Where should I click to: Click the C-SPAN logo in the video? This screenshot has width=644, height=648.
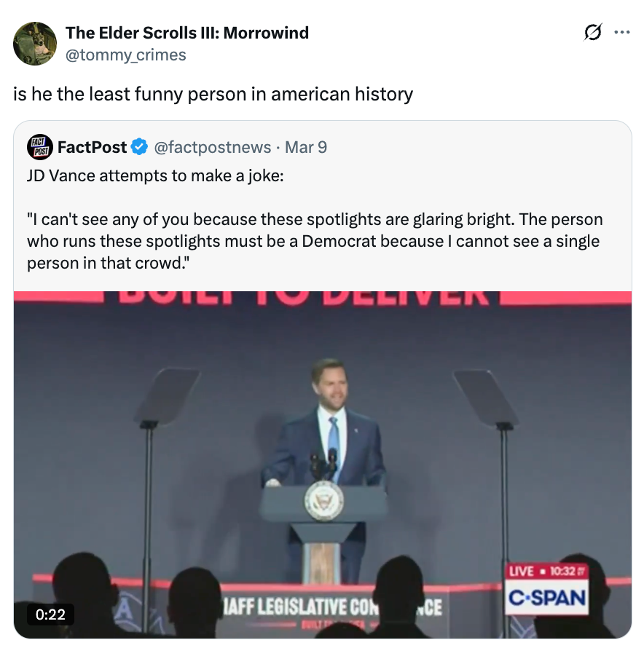click(x=547, y=598)
